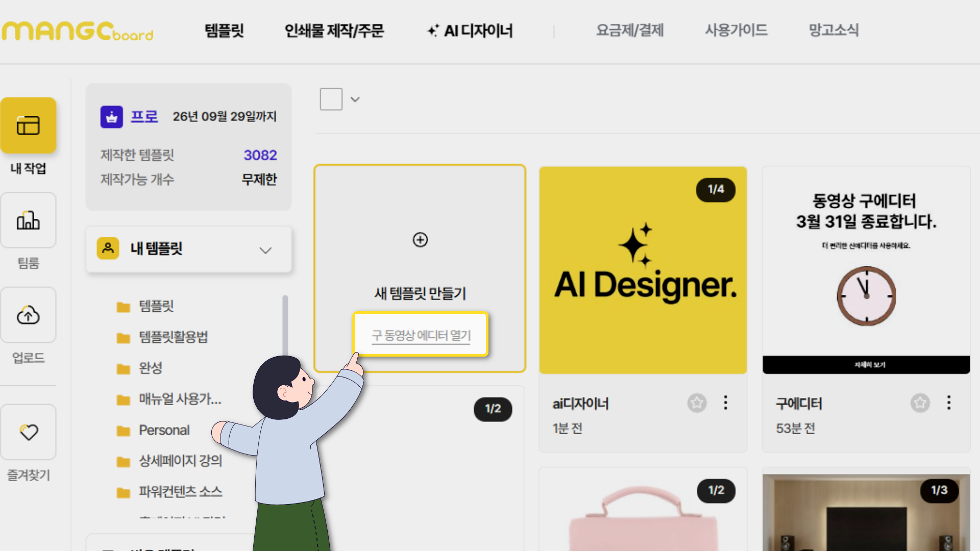980x551 pixels.
Task: Open the 완성 folder
Action: (x=139, y=368)
